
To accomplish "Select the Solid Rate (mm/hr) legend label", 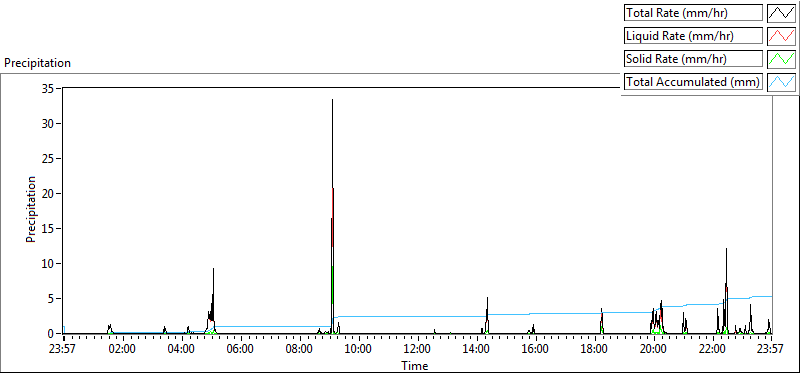I will coord(693,59).
